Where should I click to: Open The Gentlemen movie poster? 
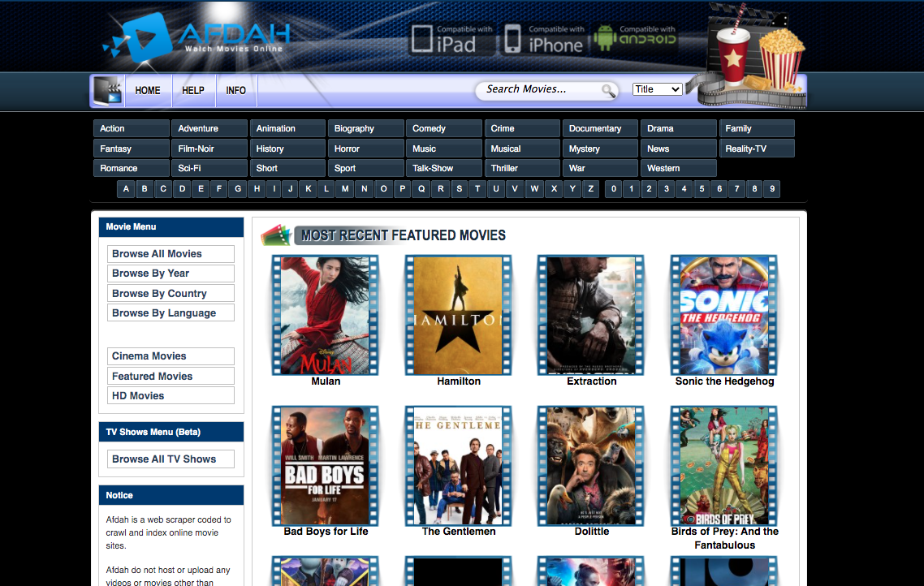(459, 465)
